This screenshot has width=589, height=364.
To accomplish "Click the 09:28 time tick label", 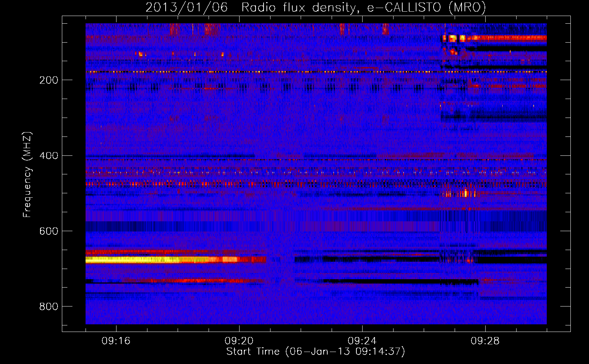I will pyautogui.click(x=485, y=341).
